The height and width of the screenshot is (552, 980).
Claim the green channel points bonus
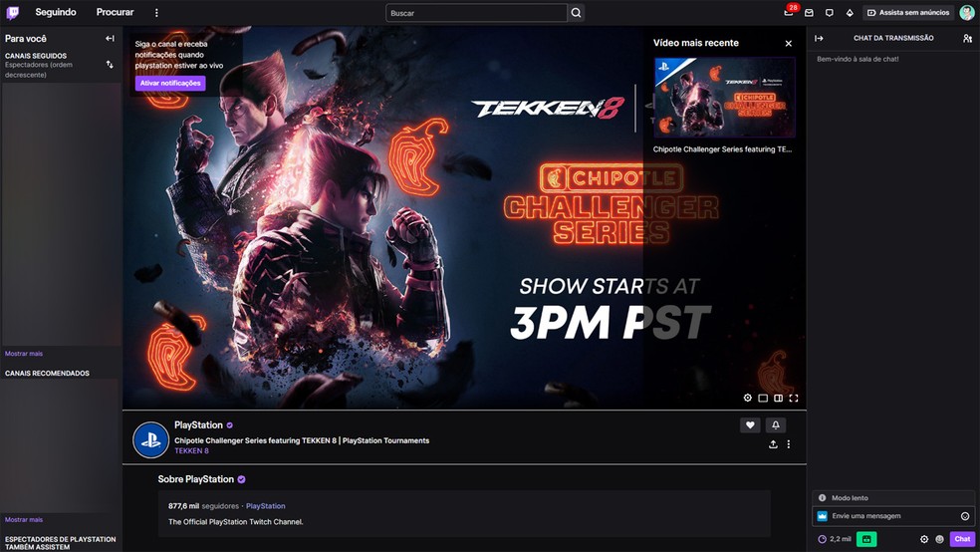pyautogui.click(x=866, y=539)
